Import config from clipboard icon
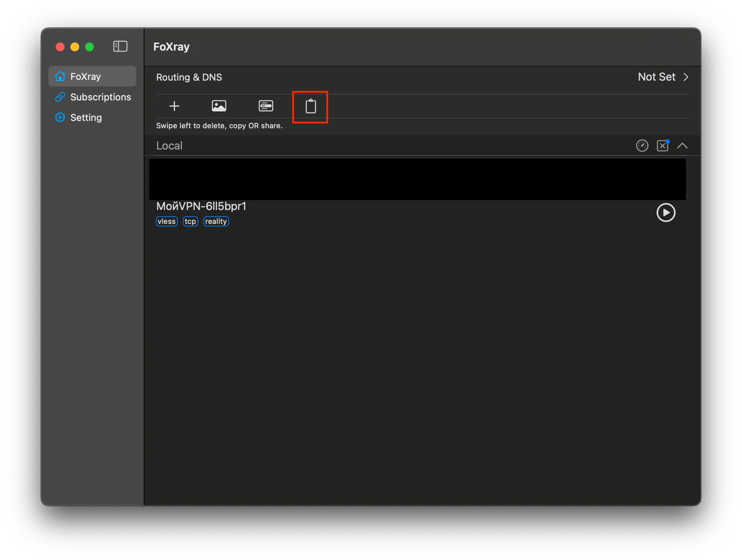Viewport: 742px width, 560px height. 311,106
